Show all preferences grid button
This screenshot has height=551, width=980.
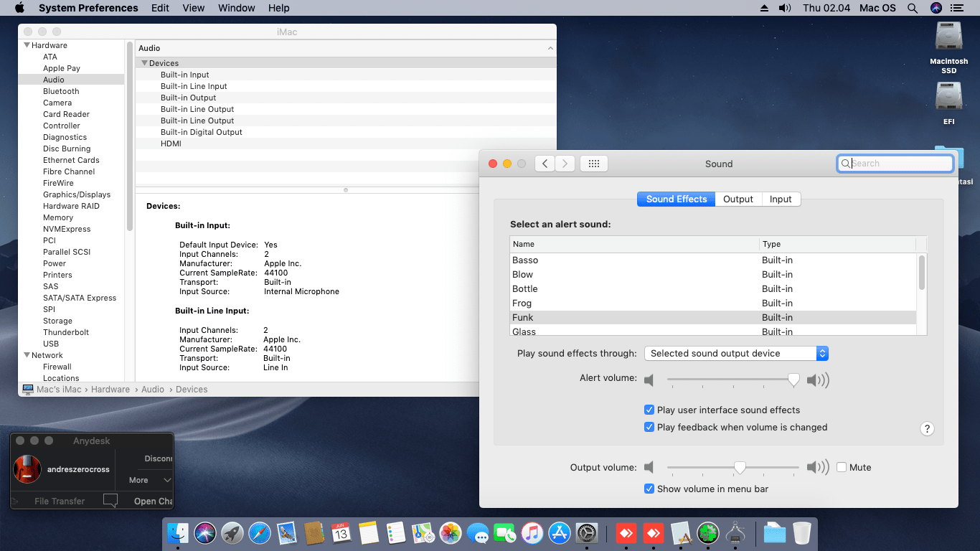[593, 164]
